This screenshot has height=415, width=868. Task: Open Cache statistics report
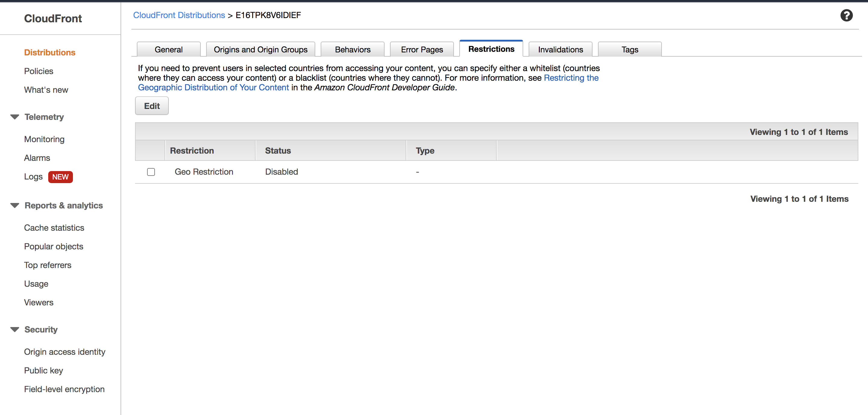click(x=54, y=228)
